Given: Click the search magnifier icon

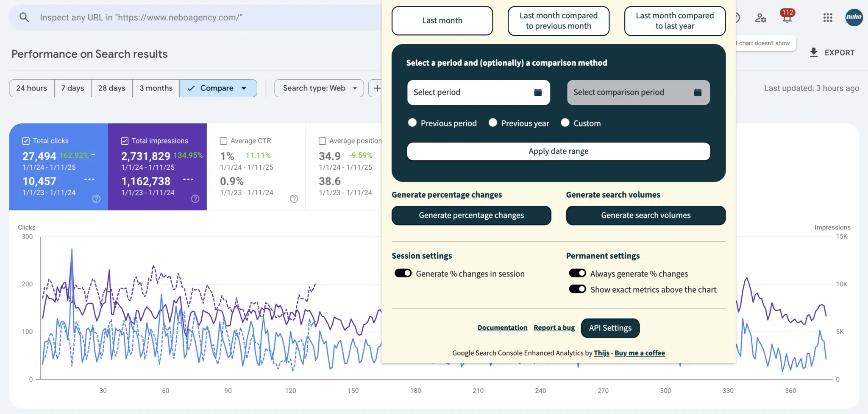Looking at the screenshot, I should 24,17.
